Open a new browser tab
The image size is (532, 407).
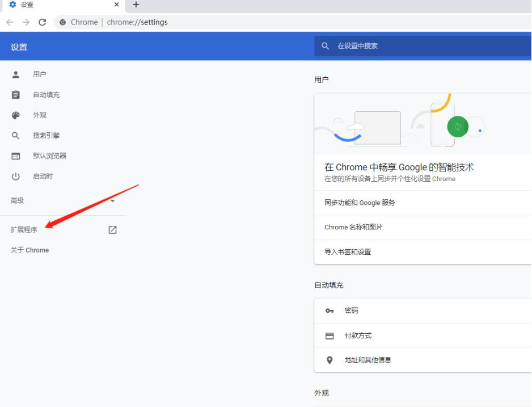(136, 5)
